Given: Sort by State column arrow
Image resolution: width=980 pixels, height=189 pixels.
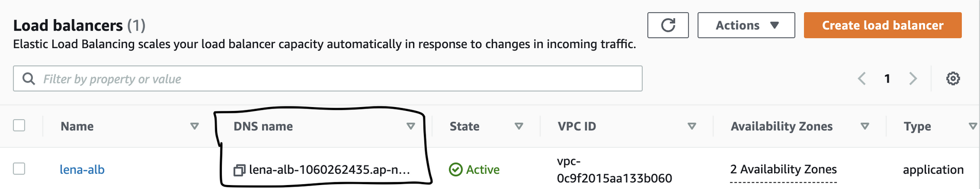Looking at the screenshot, I should (x=519, y=126).
